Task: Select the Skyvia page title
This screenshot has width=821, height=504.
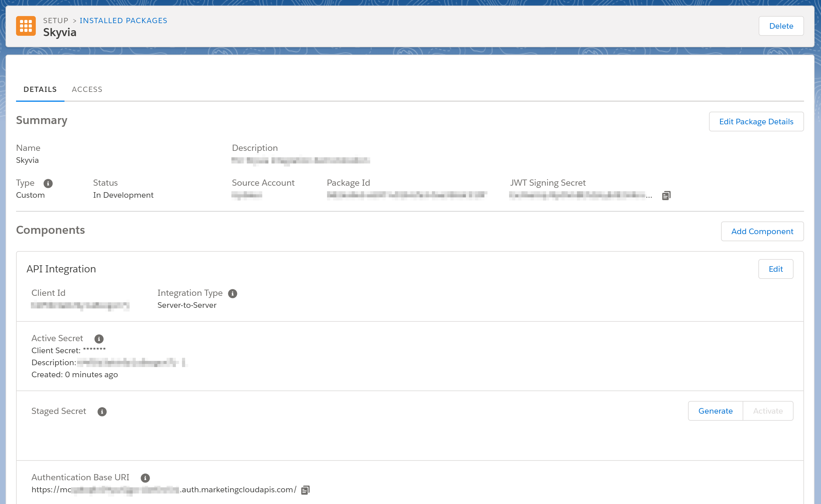Action: click(x=60, y=32)
